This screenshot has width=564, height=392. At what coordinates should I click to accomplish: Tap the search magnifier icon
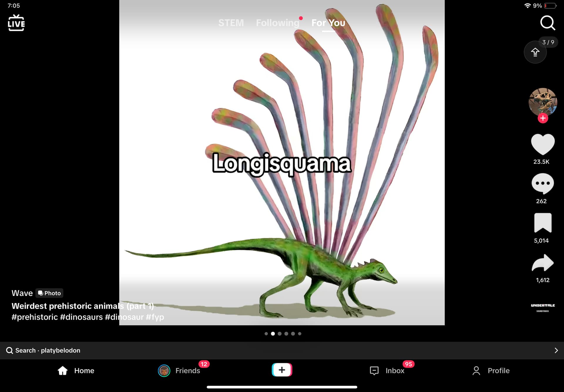[x=548, y=23]
